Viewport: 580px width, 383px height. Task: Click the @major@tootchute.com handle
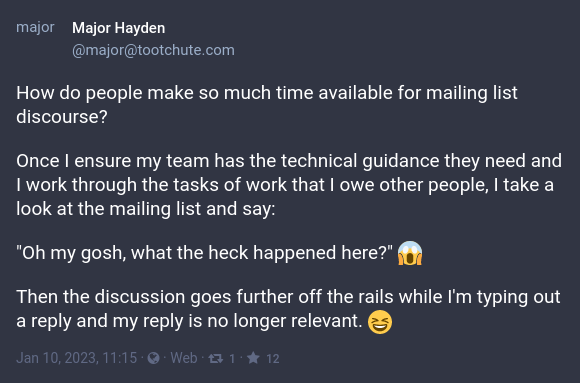click(153, 50)
